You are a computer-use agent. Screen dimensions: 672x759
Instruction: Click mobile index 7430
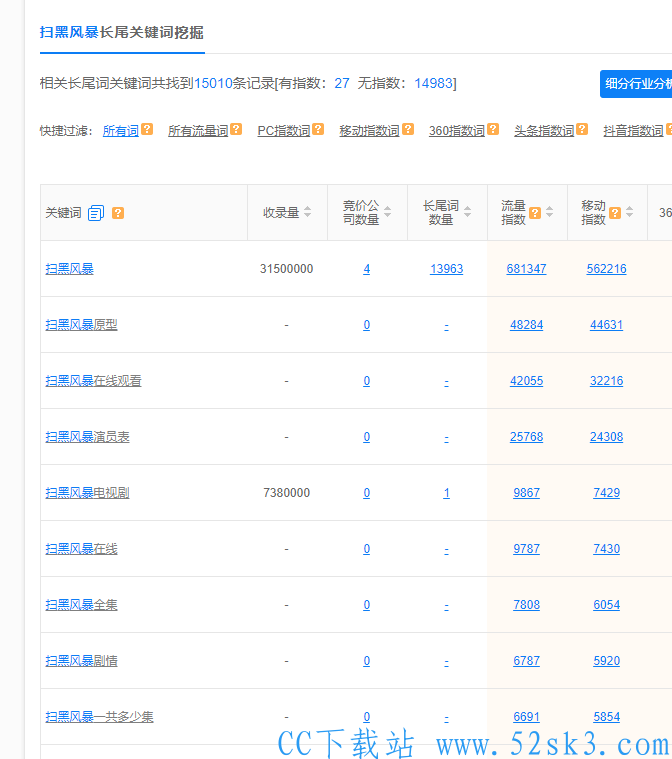click(607, 549)
